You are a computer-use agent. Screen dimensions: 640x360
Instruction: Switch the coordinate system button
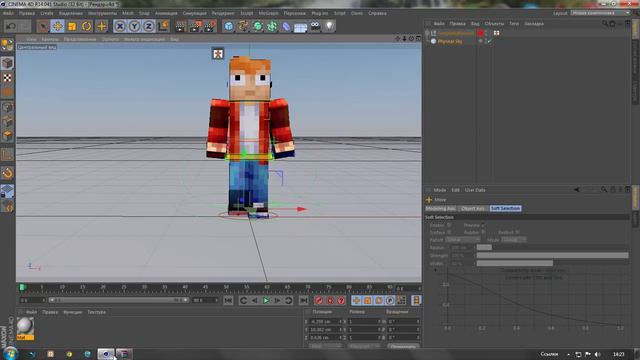[x=163, y=27]
